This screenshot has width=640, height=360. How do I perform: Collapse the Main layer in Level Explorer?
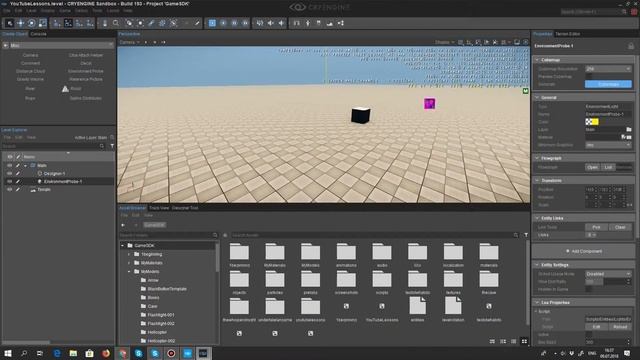pos(25,166)
